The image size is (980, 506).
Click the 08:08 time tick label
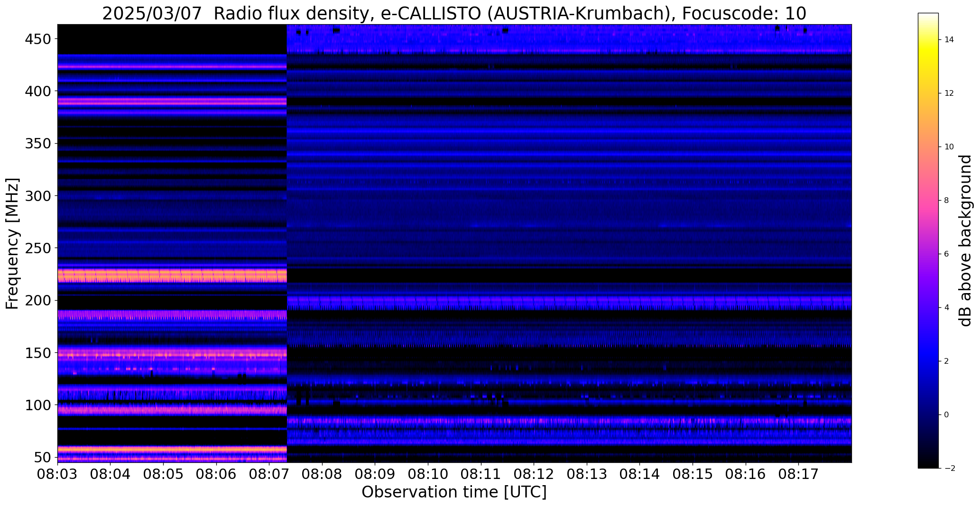tap(322, 474)
